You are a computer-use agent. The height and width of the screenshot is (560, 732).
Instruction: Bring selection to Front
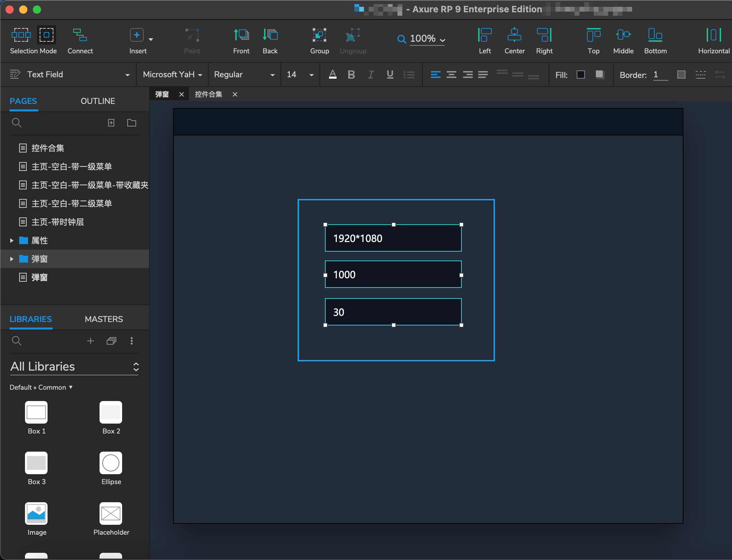pyautogui.click(x=241, y=35)
